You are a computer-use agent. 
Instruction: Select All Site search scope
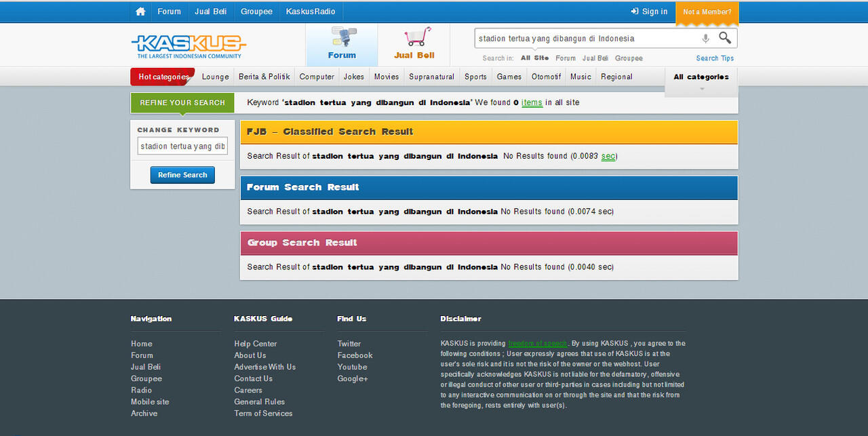[535, 58]
